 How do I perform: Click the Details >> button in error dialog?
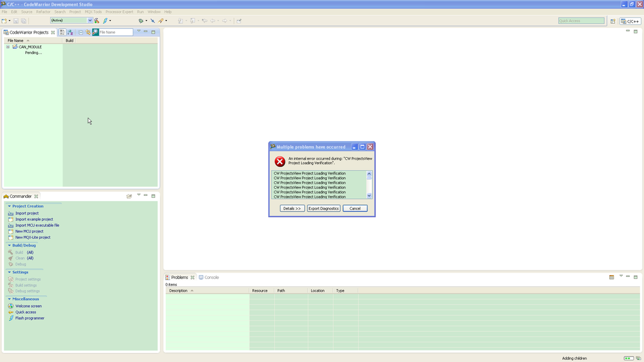click(x=292, y=209)
